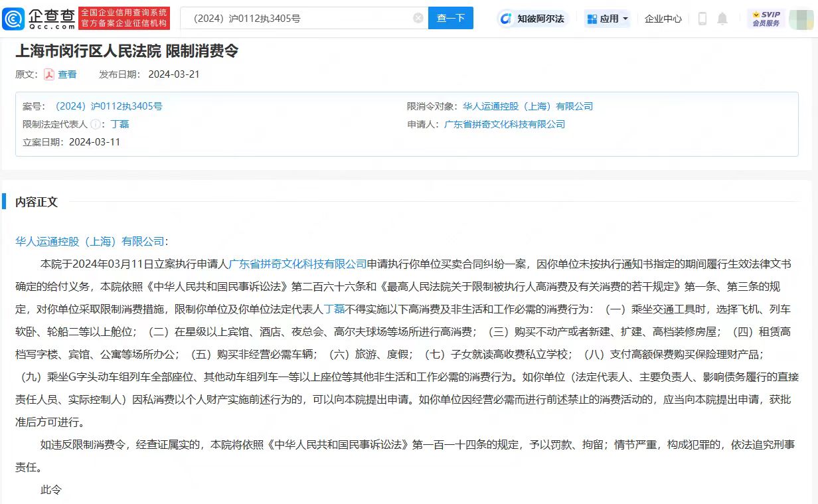Go to 企业中心
The height and width of the screenshot is (504, 818).
tap(663, 19)
